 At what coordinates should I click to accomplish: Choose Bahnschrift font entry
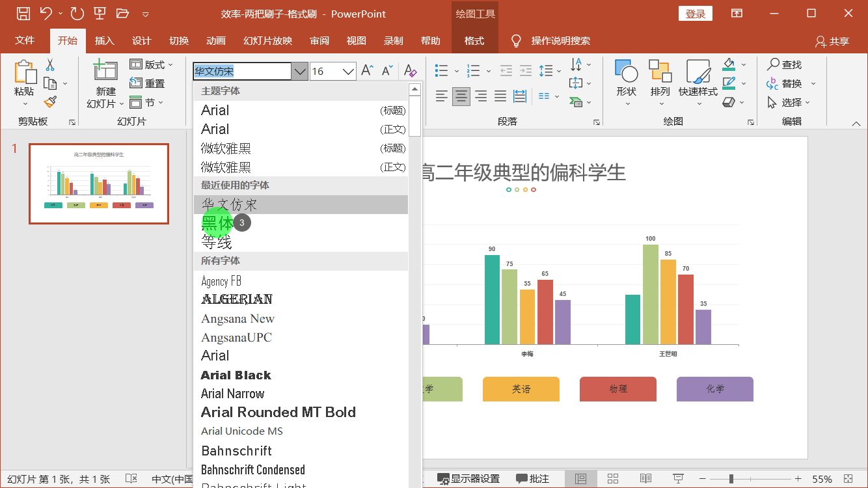pyautogui.click(x=301, y=450)
